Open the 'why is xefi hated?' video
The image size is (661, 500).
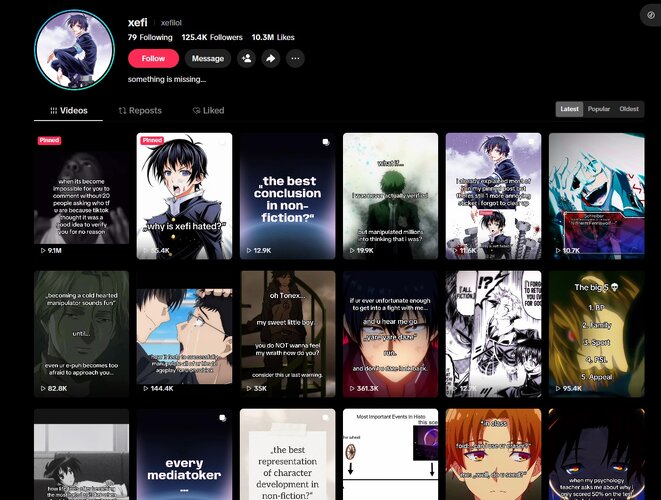point(184,196)
